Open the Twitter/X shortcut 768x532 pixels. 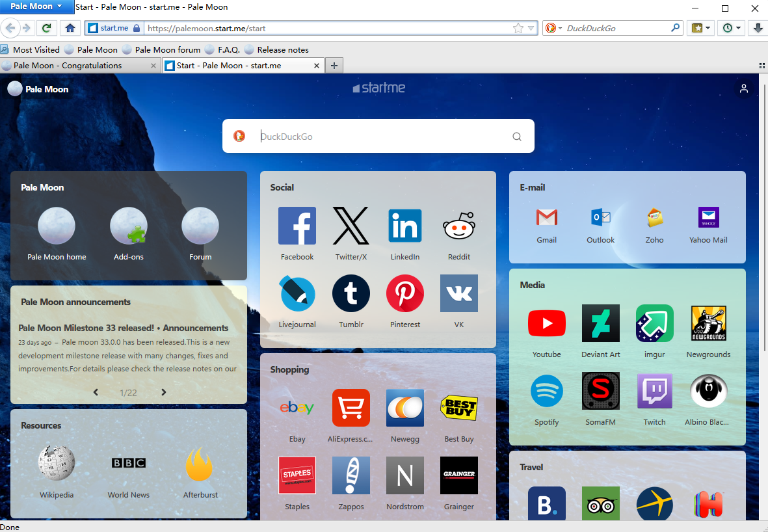coord(351,226)
